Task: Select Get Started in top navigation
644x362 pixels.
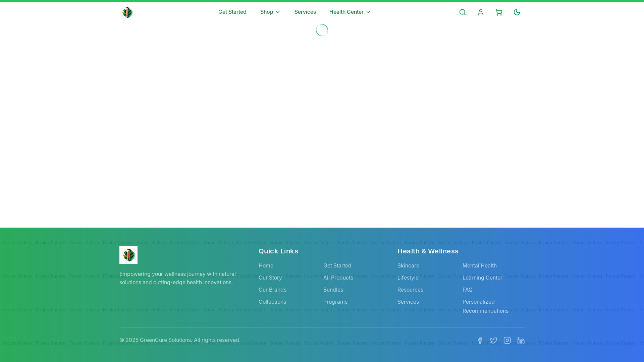Action: coord(232,12)
